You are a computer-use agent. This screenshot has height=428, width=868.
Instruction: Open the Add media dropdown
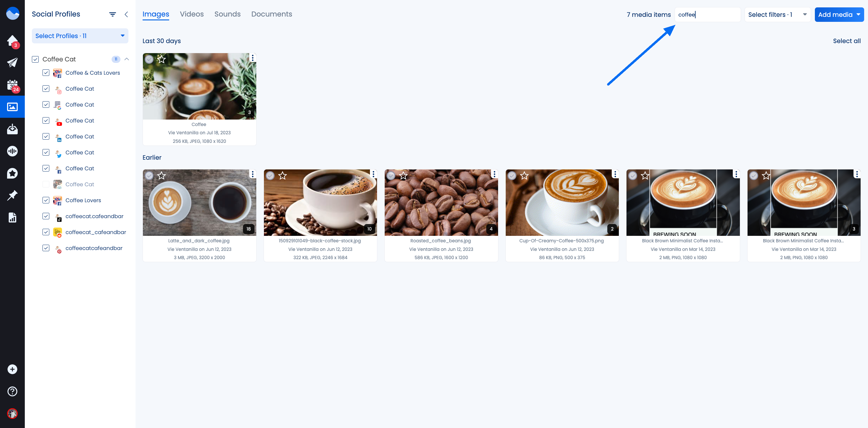point(839,14)
